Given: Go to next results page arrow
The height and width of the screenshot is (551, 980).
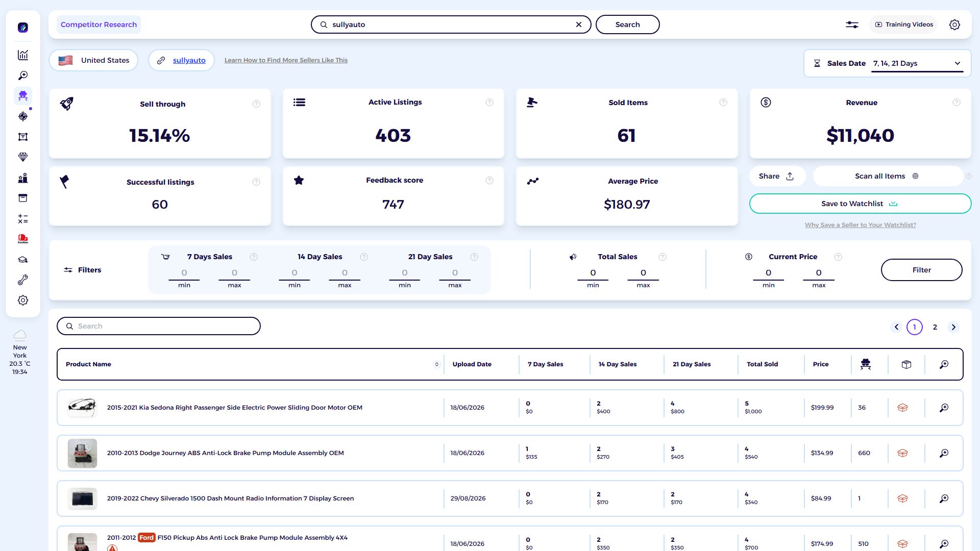Looking at the screenshot, I should pos(953,327).
